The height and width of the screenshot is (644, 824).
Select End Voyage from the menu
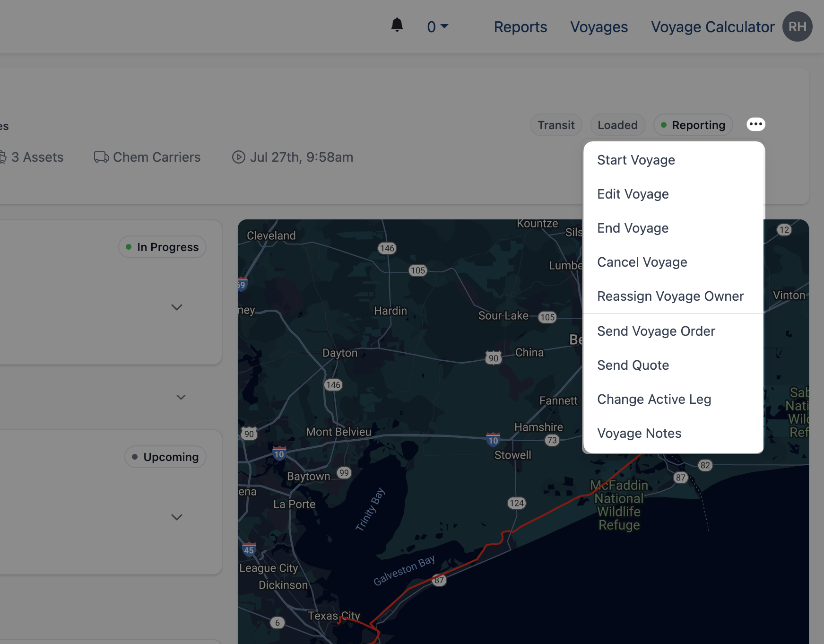tap(633, 228)
